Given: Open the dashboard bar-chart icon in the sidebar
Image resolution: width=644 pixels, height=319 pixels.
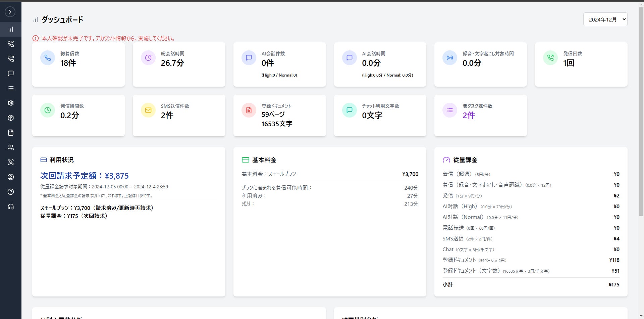Looking at the screenshot, I should coord(11,29).
